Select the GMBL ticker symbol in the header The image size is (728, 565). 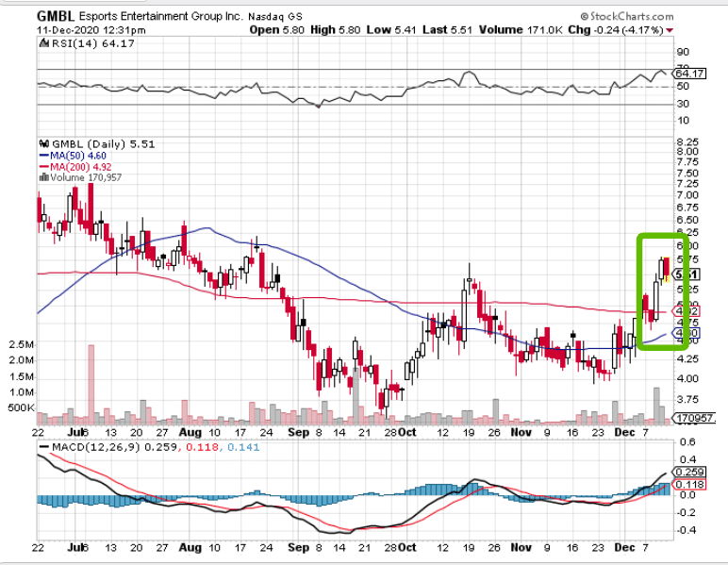56,17
